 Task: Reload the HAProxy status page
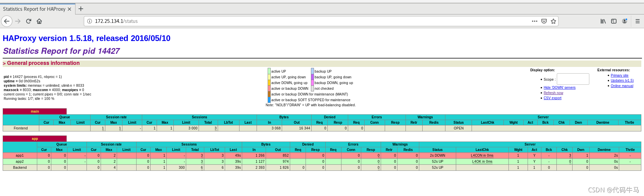29,21
